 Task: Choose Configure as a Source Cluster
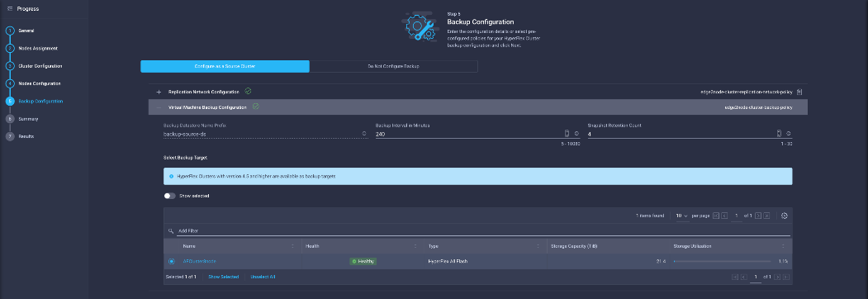point(225,66)
